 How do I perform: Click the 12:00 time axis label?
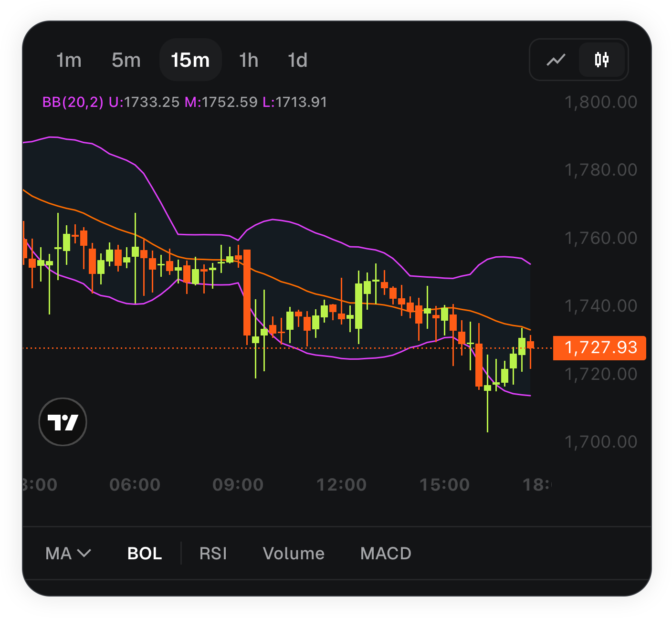point(342,485)
